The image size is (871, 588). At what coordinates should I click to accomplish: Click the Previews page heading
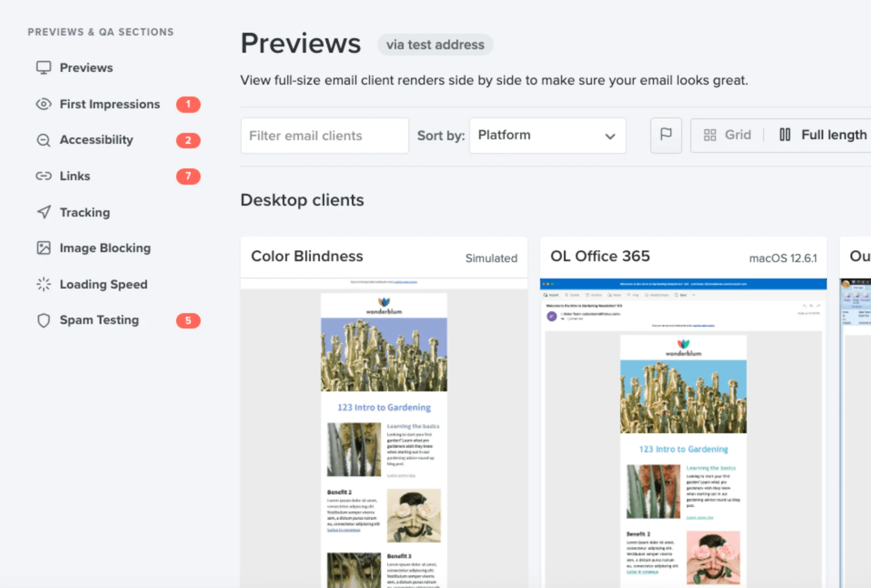coord(300,43)
